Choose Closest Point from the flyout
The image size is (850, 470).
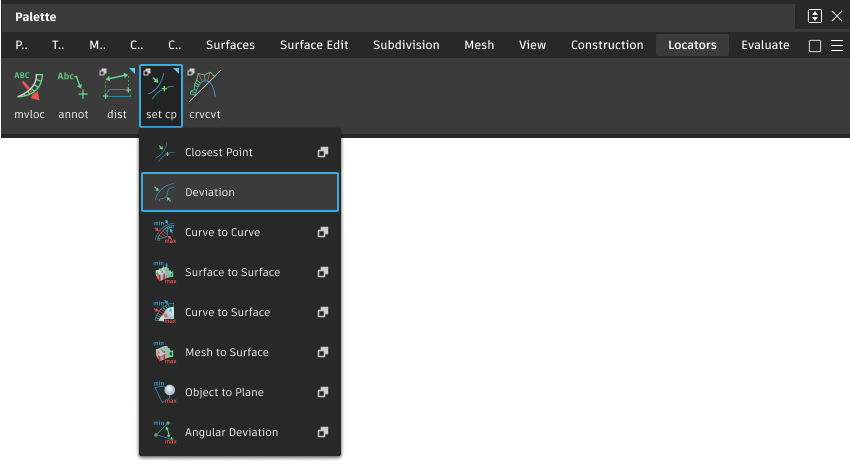tap(219, 152)
